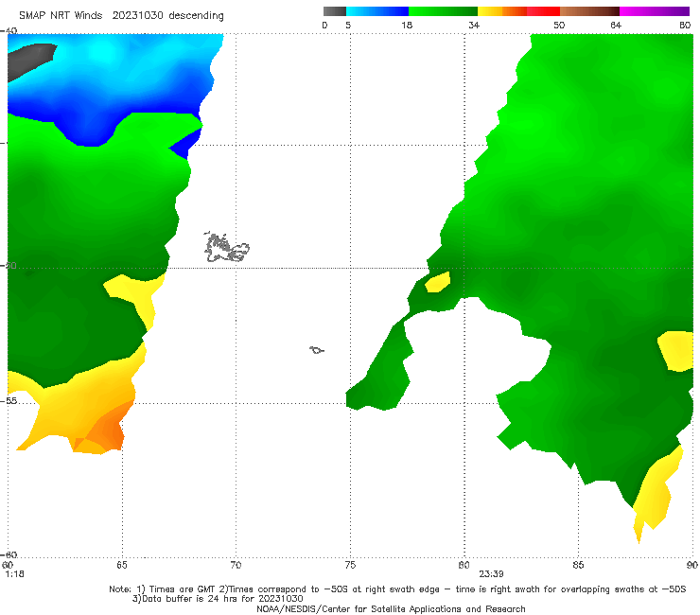Click the latitude label "-60"

click(x=9, y=554)
